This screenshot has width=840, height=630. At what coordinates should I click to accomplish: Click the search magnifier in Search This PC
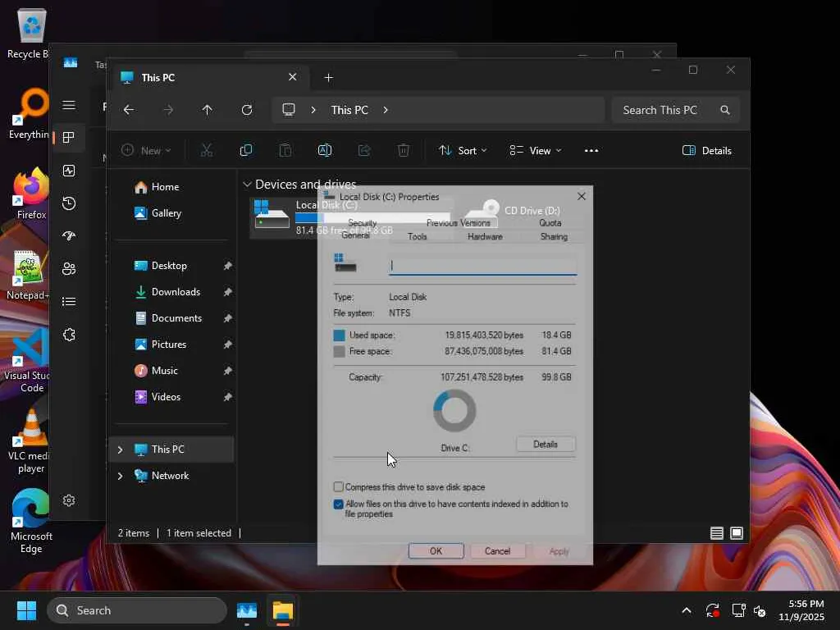725,110
